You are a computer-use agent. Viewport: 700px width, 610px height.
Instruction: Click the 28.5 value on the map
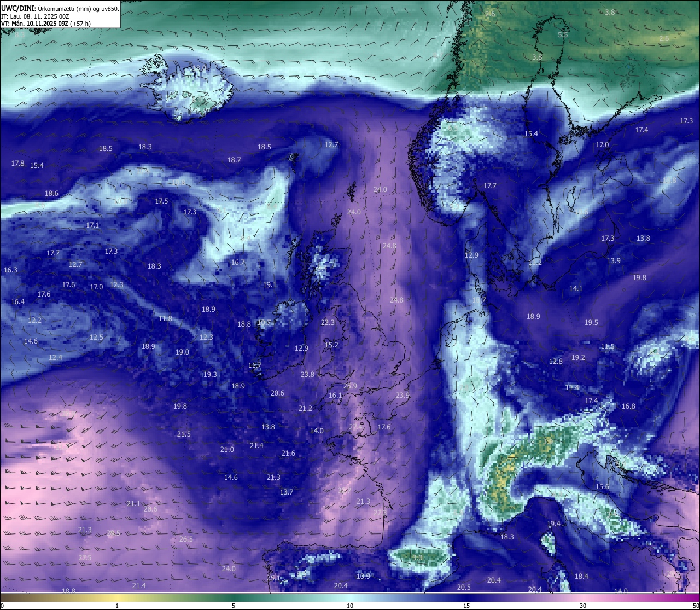[113, 533]
